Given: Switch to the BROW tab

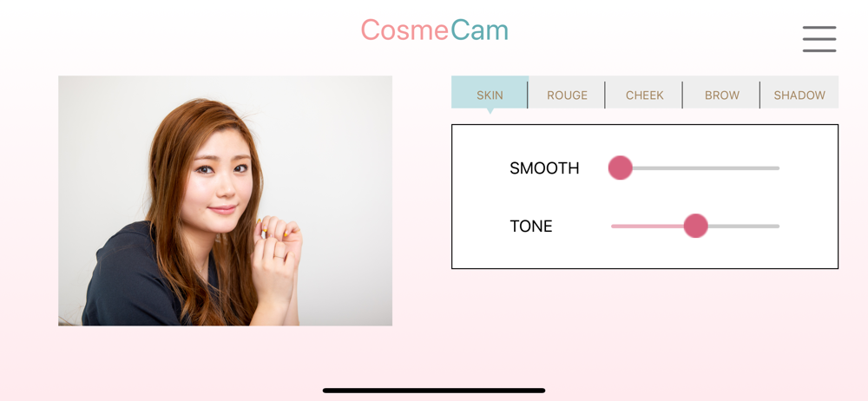Looking at the screenshot, I should click(x=722, y=95).
